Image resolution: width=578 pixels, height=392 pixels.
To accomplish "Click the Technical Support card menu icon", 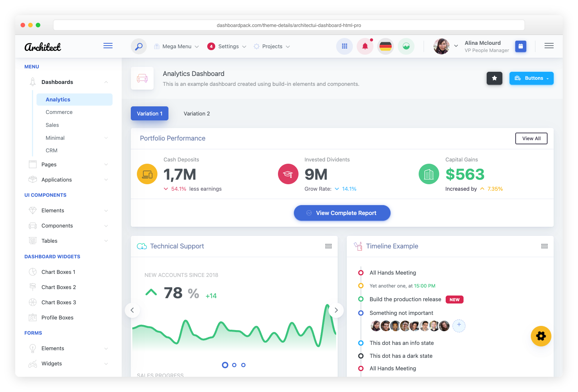I will [x=329, y=246].
